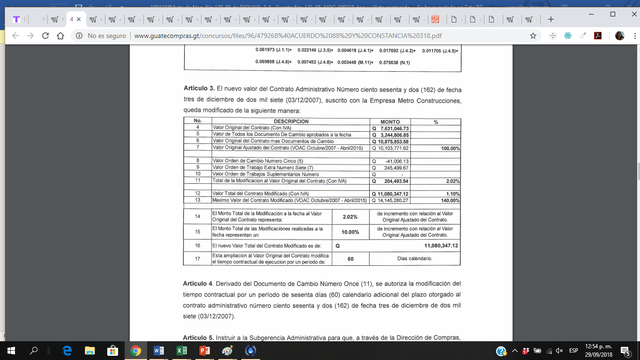Viewport: 640px width, 360px height.
Task: Click the '10.00%' cell in row 15
Action: [350, 232]
